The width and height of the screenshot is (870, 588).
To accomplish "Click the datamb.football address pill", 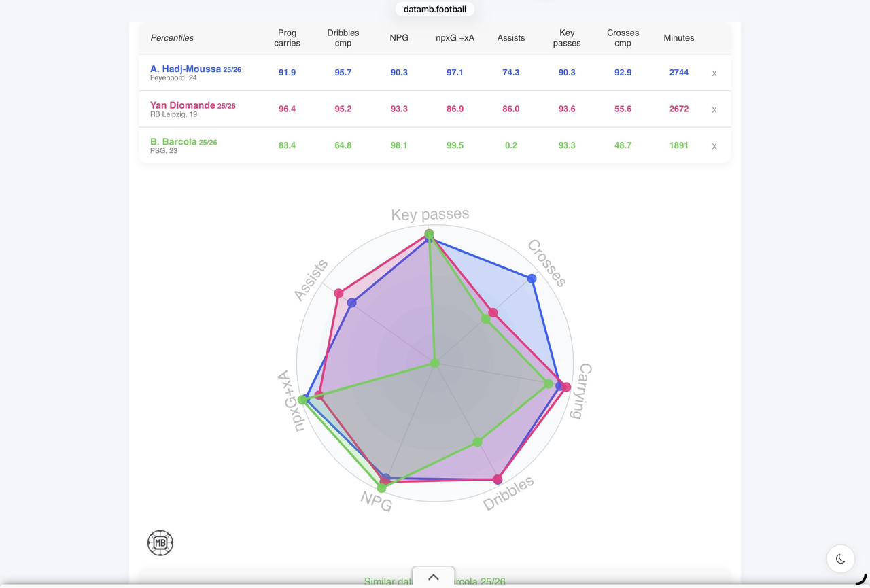I will coord(435,9).
